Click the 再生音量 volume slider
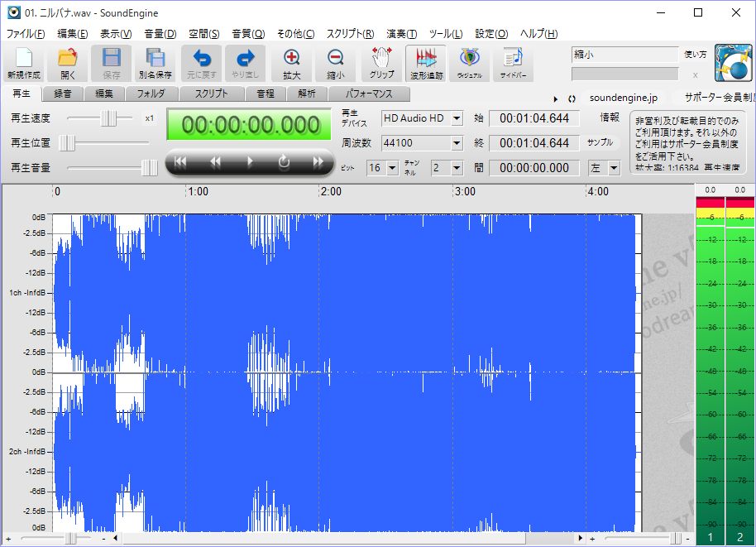 point(112,168)
